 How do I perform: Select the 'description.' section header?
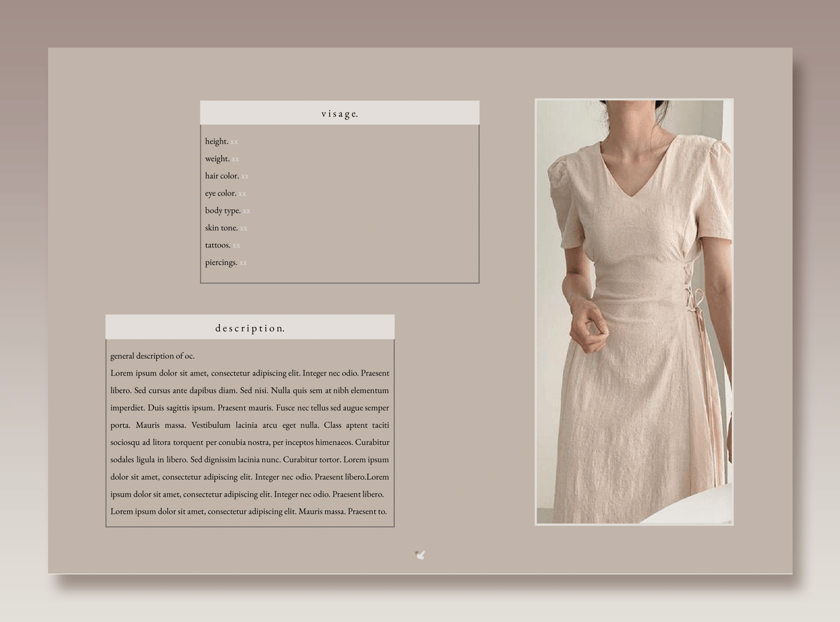(250, 328)
